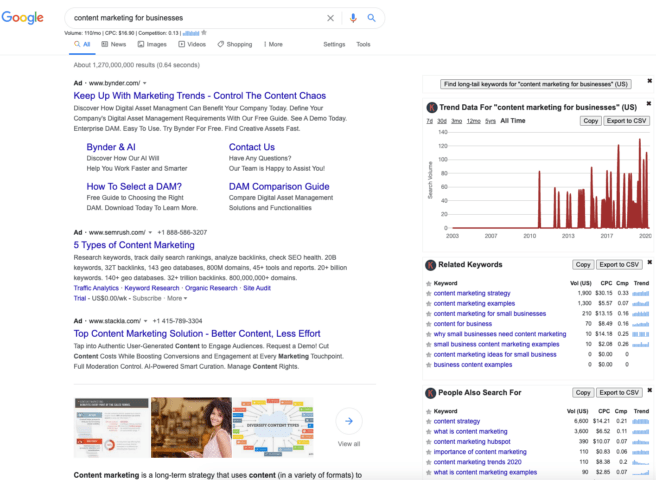The height and width of the screenshot is (480, 656).
Task: Copy the Related Keywords list
Action: pos(583,265)
